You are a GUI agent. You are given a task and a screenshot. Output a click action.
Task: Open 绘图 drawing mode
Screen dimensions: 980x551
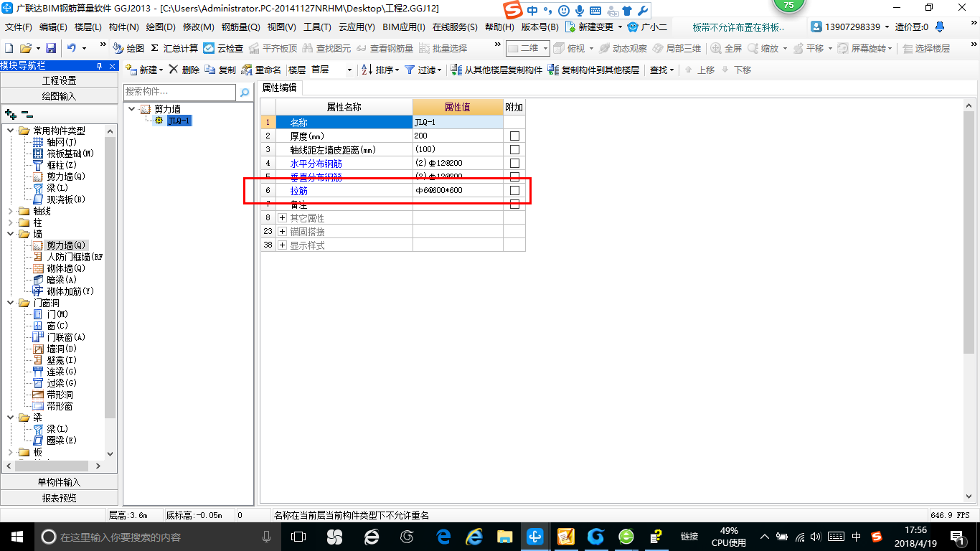click(128, 48)
